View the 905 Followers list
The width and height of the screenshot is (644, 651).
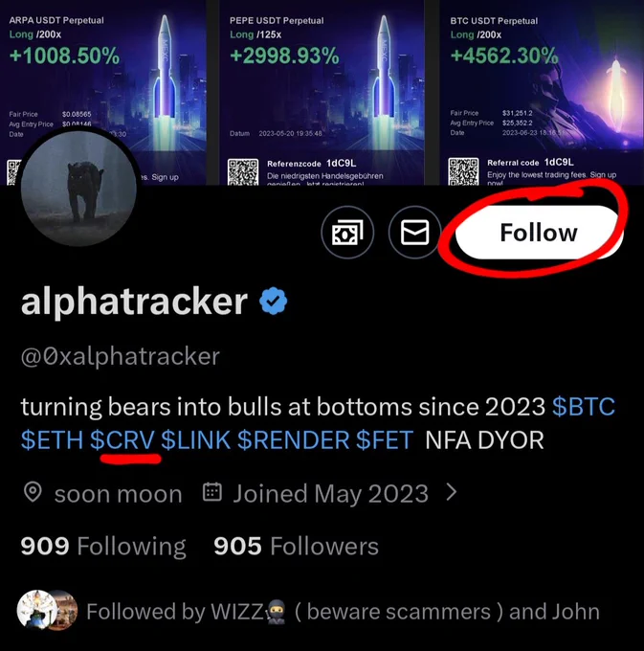pyautogui.click(x=296, y=546)
